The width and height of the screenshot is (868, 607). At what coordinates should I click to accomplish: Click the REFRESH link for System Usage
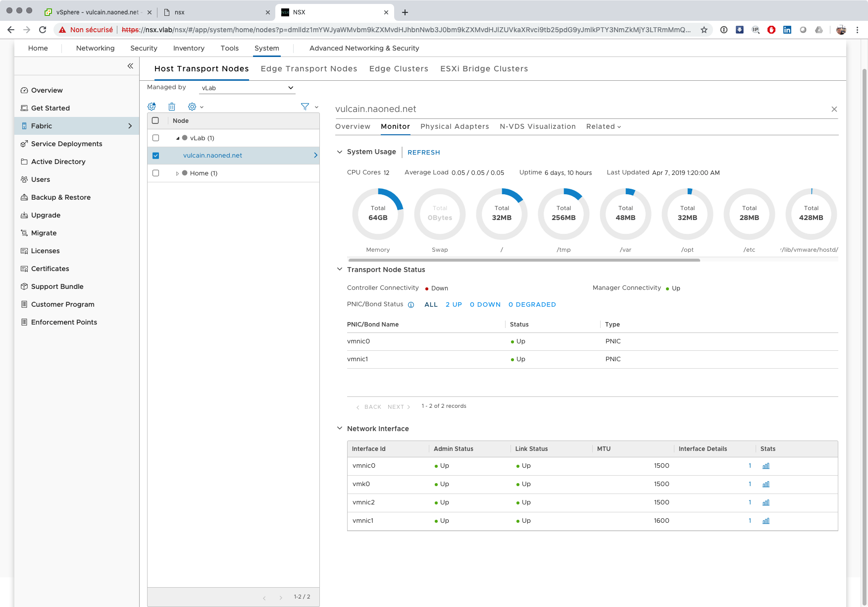click(424, 152)
